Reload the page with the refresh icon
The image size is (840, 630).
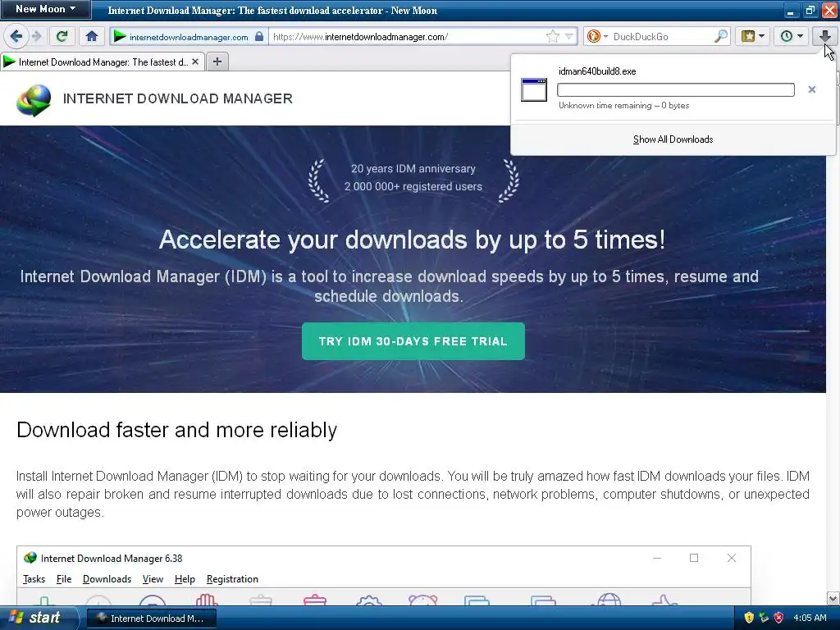[62, 36]
